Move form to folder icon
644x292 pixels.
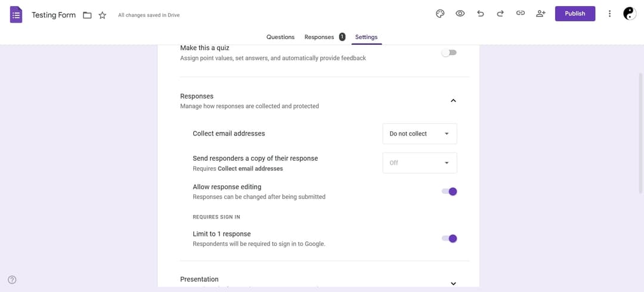(x=87, y=15)
